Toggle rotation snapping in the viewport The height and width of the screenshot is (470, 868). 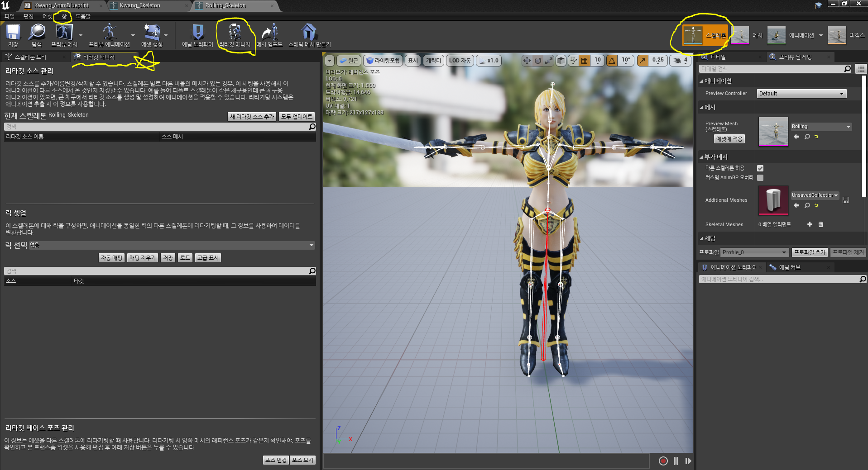[x=612, y=61]
